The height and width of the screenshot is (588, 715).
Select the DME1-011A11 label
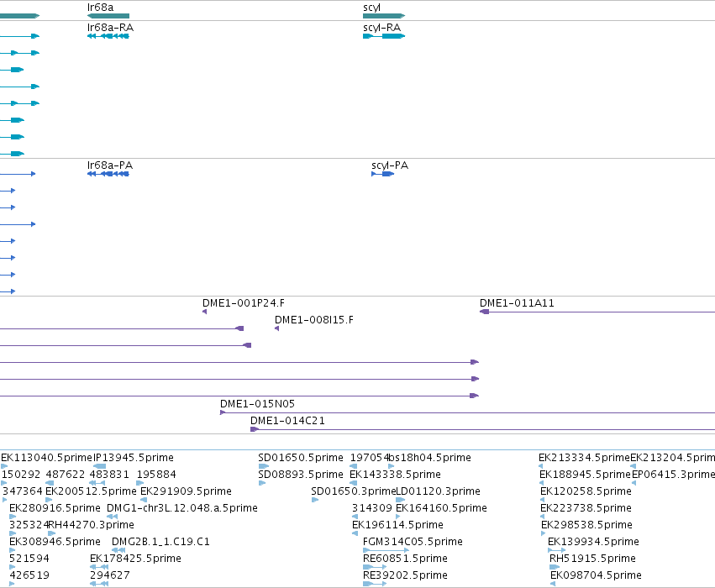click(x=517, y=302)
